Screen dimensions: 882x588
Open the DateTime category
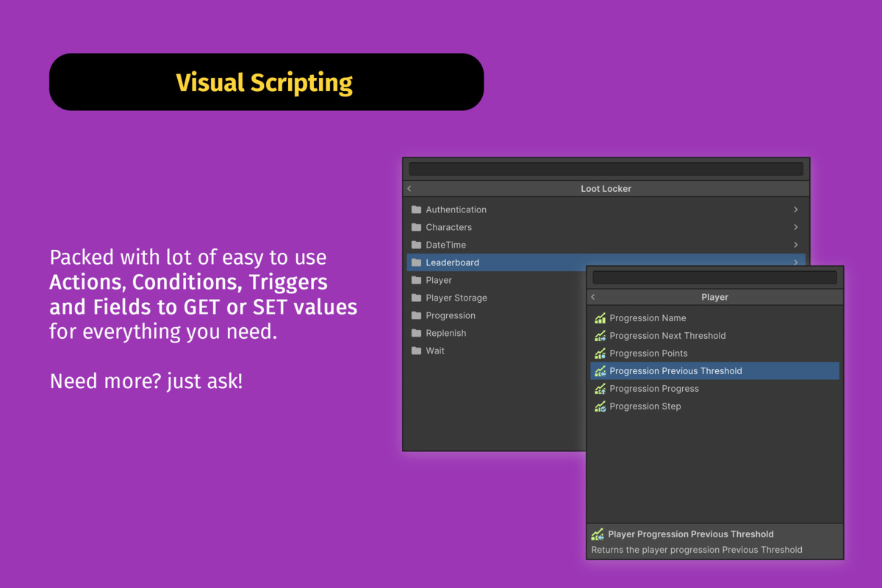point(606,245)
